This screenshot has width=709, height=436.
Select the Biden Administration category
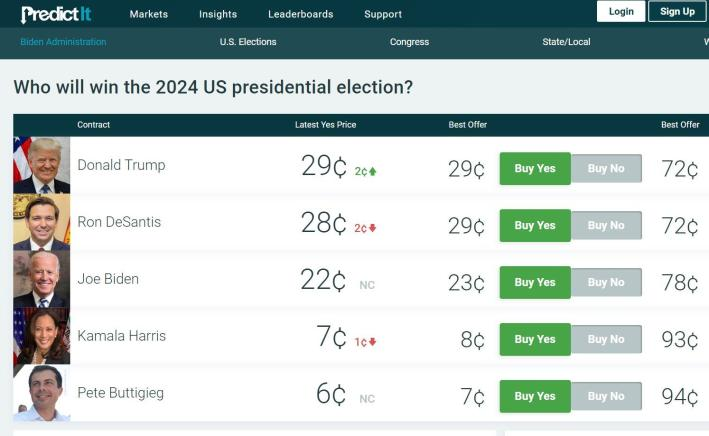(x=63, y=42)
